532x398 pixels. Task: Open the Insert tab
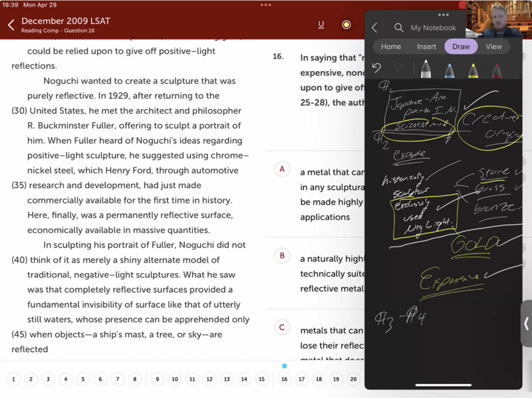(426, 47)
